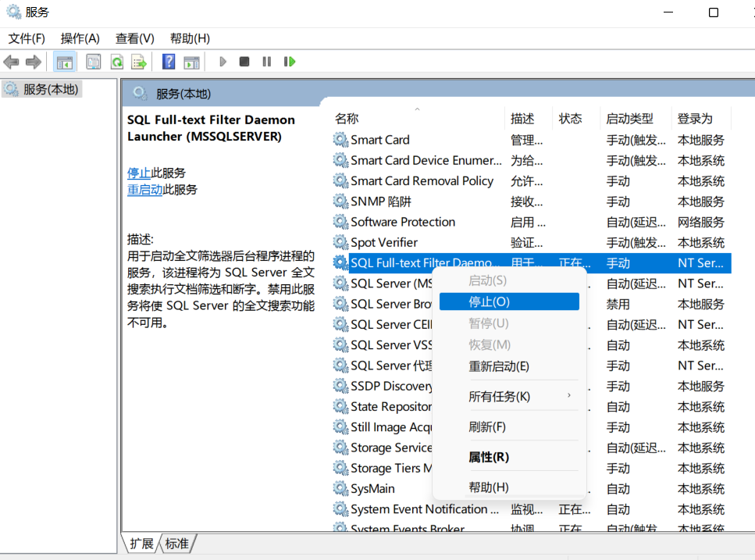Click the Stop service square icon

244,62
